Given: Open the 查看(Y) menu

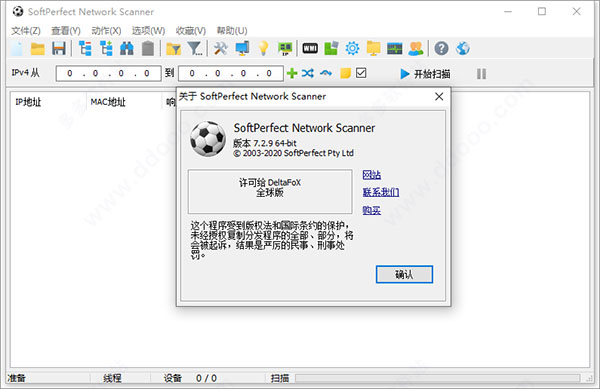Looking at the screenshot, I should [66, 31].
